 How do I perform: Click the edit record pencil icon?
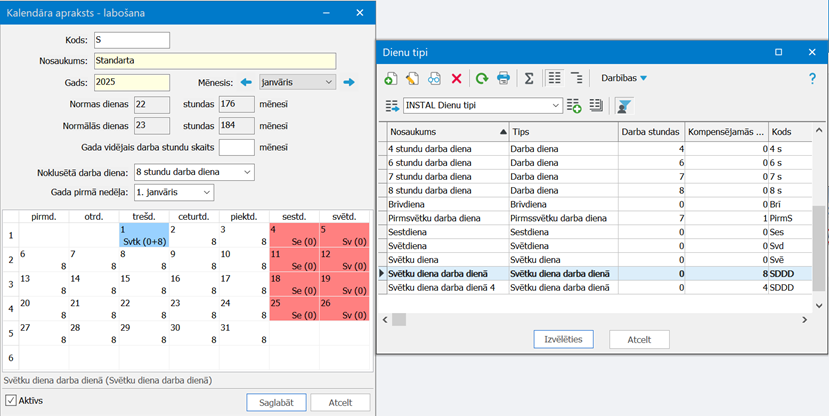click(413, 78)
